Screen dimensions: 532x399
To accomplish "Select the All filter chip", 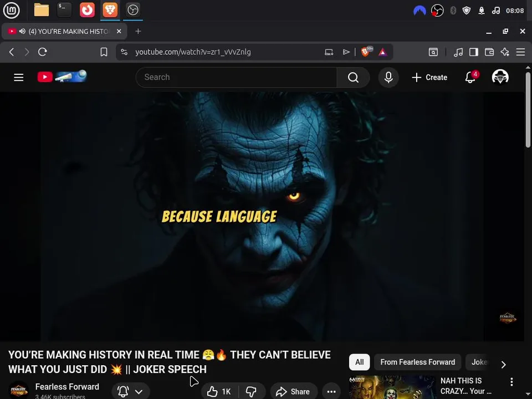I will [x=359, y=362].
